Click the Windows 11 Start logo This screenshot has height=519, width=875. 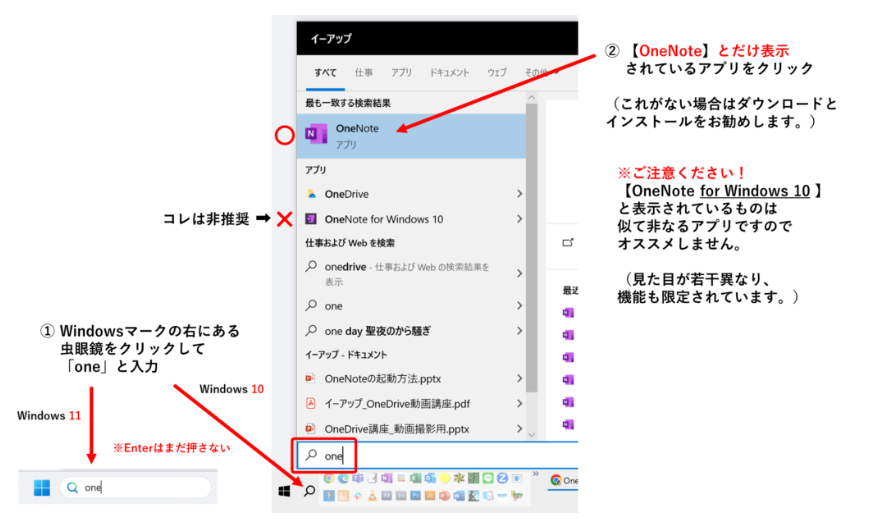(41, 488)
